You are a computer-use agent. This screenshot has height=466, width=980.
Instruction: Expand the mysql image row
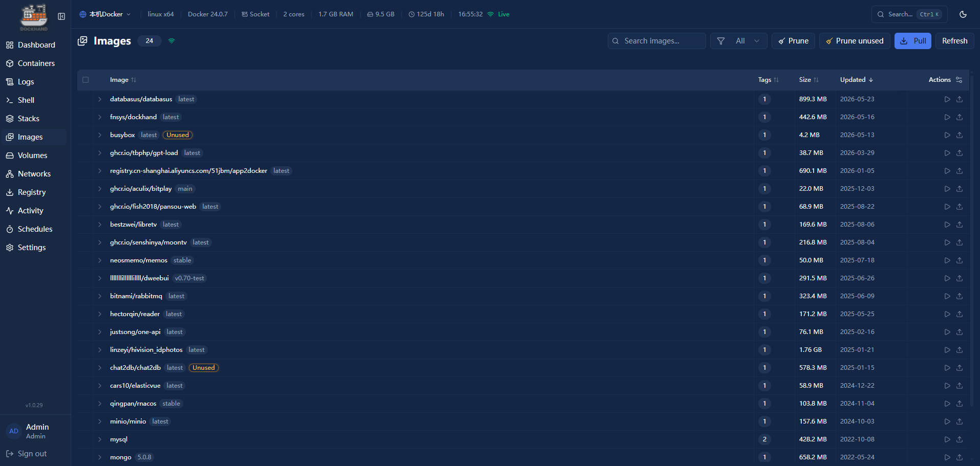tap(100, 439)
